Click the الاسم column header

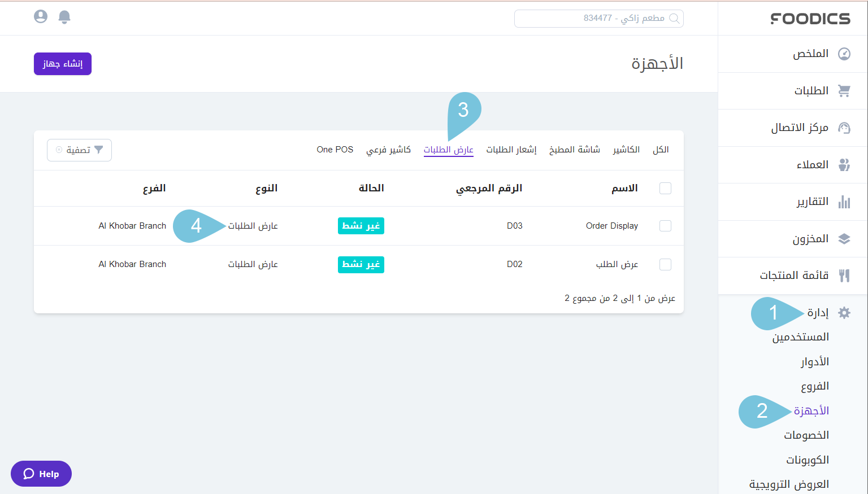624,188
